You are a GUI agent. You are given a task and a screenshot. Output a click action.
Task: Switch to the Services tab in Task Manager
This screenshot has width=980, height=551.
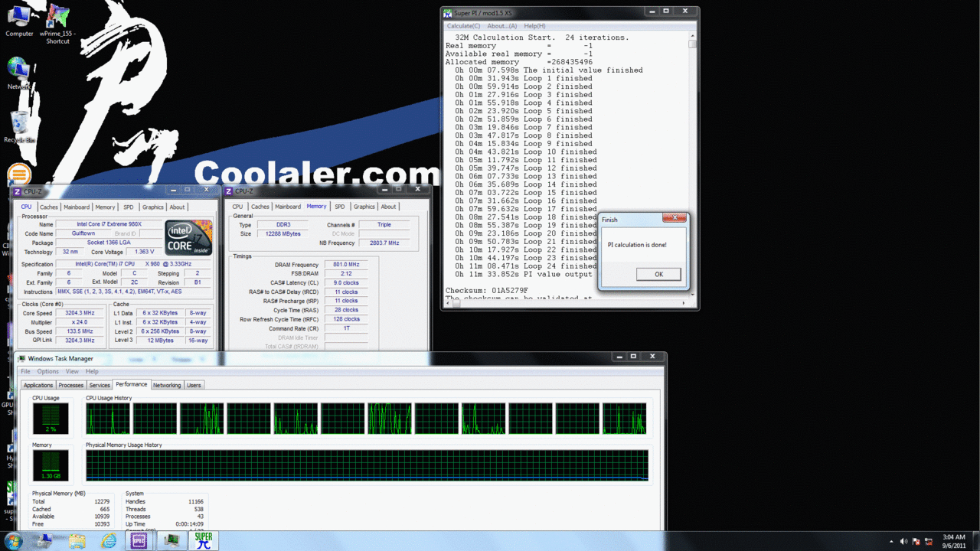tap(100, 385)
